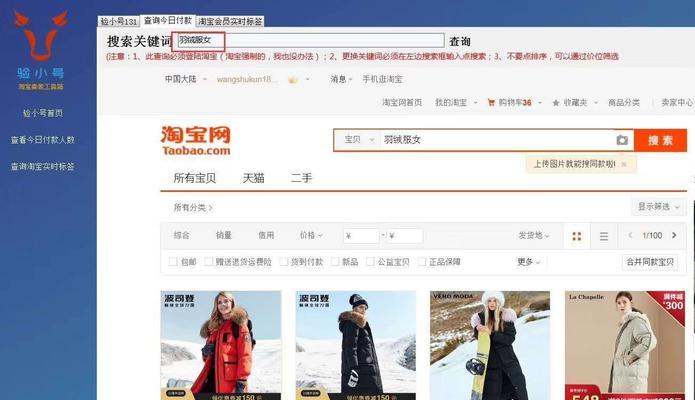Check the 包邮 checkbox
The width and height of the screenshot is (695, 400).
(x=173, y=262)
